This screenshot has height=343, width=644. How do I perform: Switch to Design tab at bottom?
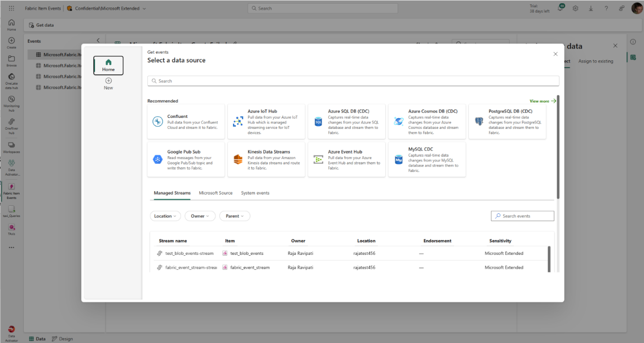[62, 339]
